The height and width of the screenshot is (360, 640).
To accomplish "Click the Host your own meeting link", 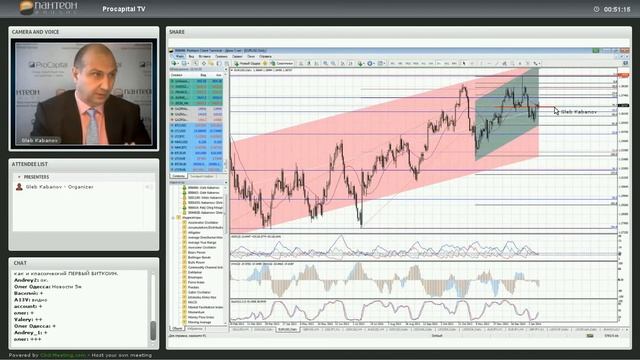I will click(122, 355).
